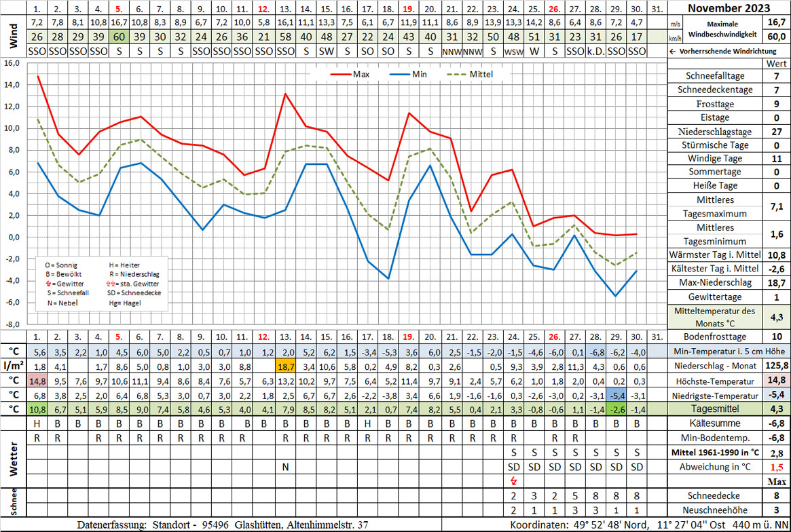791x532 pixels.
Task: Select the orange highlighted 18,7 precipitation cell
Action: [x=286, y=366]
